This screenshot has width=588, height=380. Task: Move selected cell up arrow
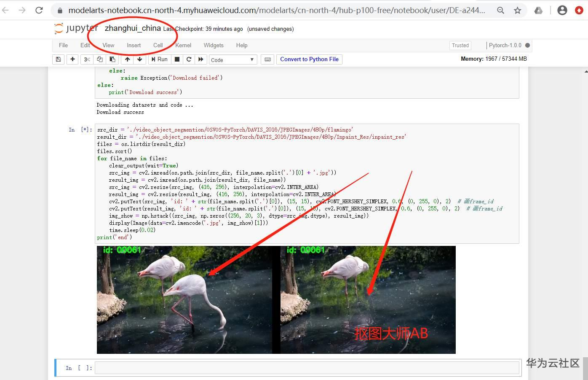(127, 59)
